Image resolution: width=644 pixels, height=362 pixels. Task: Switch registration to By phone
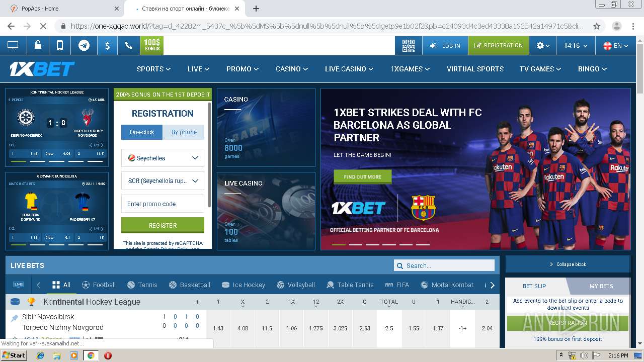[x=184, y=132]
